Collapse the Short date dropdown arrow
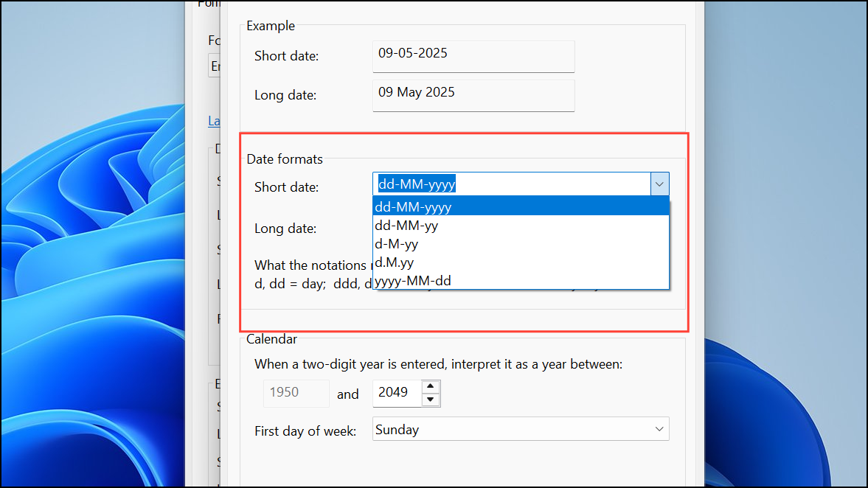The width and height of the screenshot is (868, 488). point(659,183)
